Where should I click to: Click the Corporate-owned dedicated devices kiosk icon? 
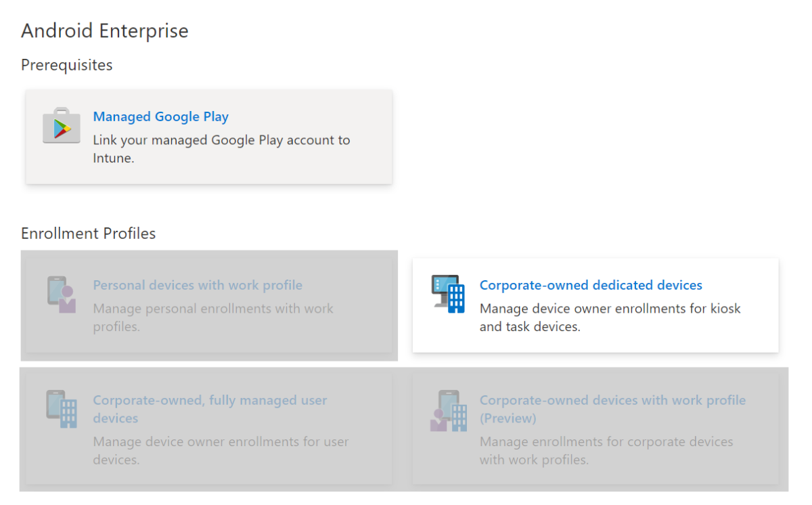pyautogui.click(x=448, y=294)
